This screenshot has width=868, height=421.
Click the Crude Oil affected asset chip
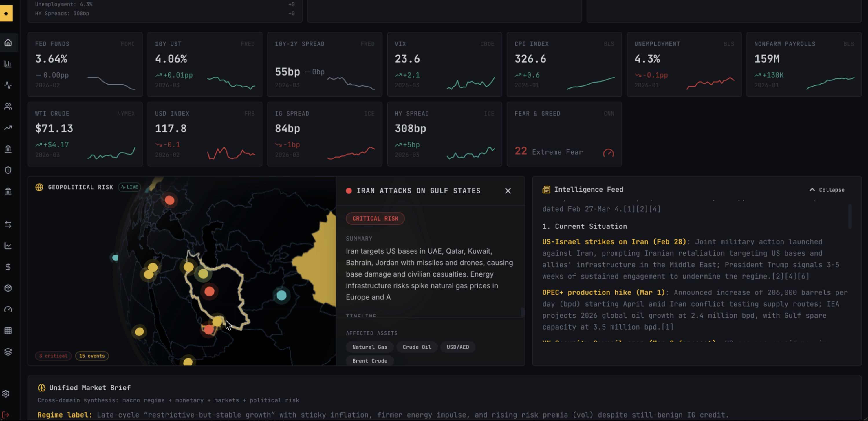(417, 347)
